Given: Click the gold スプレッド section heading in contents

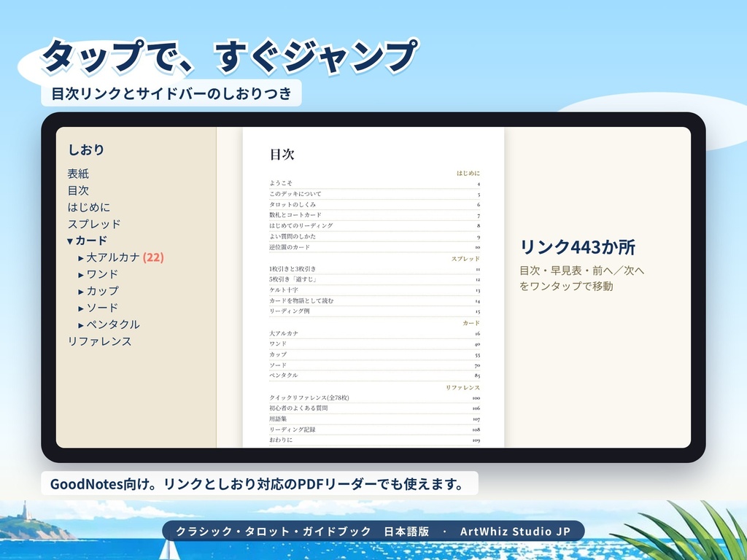Looking at the screenshot, I should point(465,259).
